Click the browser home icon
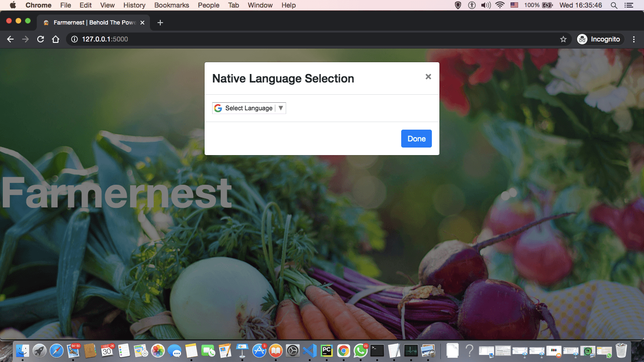 tap(56, 39)
